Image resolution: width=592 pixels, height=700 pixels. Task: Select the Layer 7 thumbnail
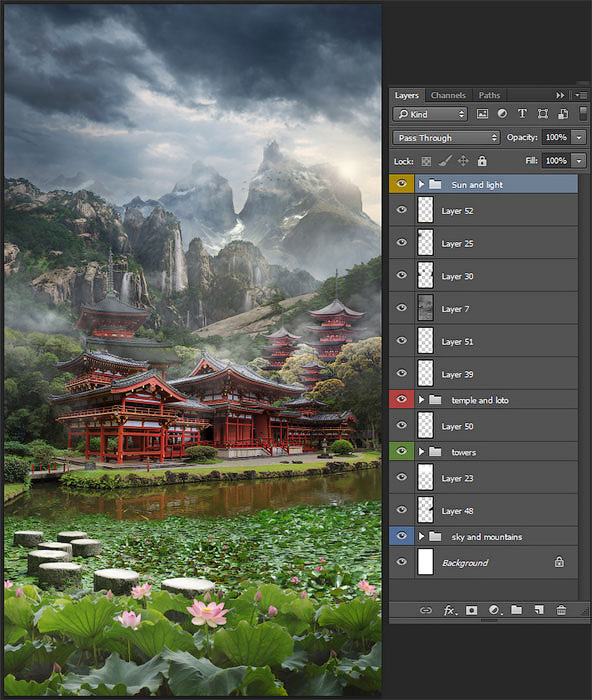425,308
